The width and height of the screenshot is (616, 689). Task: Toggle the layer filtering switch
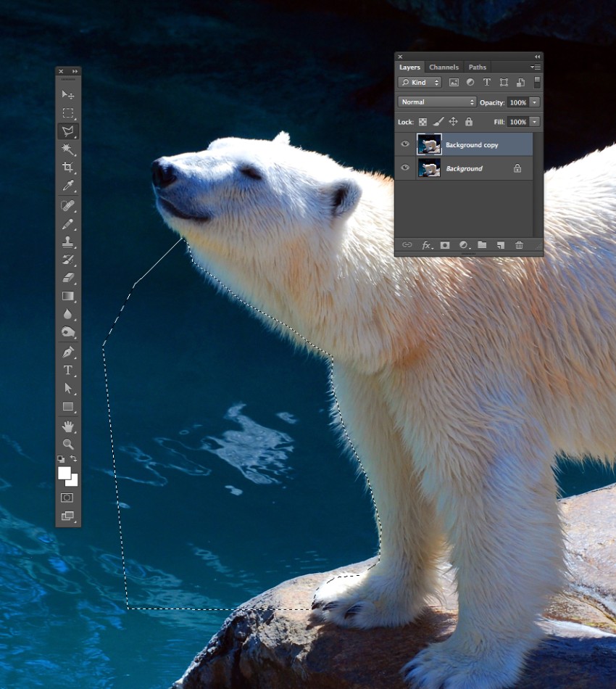[x=537, y=82]
